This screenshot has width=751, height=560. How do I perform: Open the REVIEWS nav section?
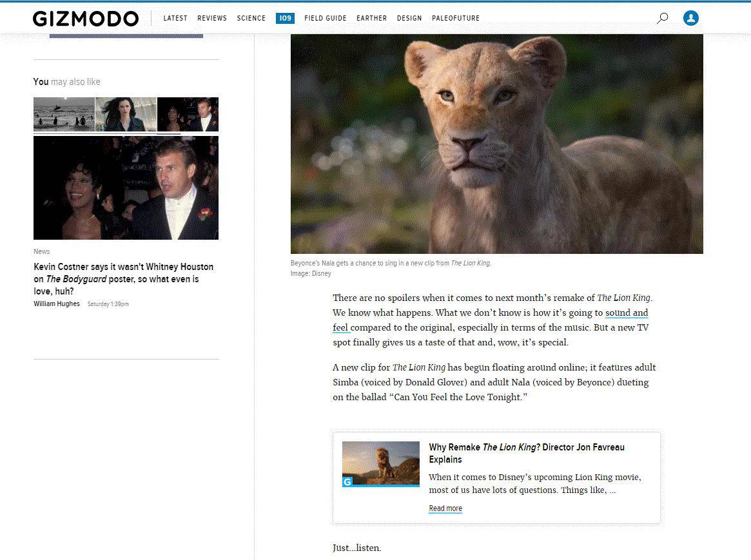(212, 18)
